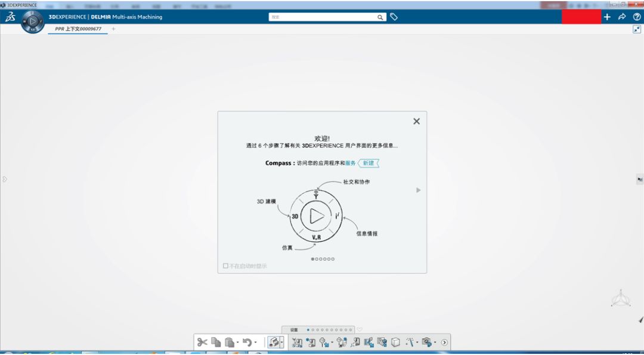Expand more commands with the toolbar's right chevron
The height and width of the screenshot is (355, 644).
(x=444, y=342)
